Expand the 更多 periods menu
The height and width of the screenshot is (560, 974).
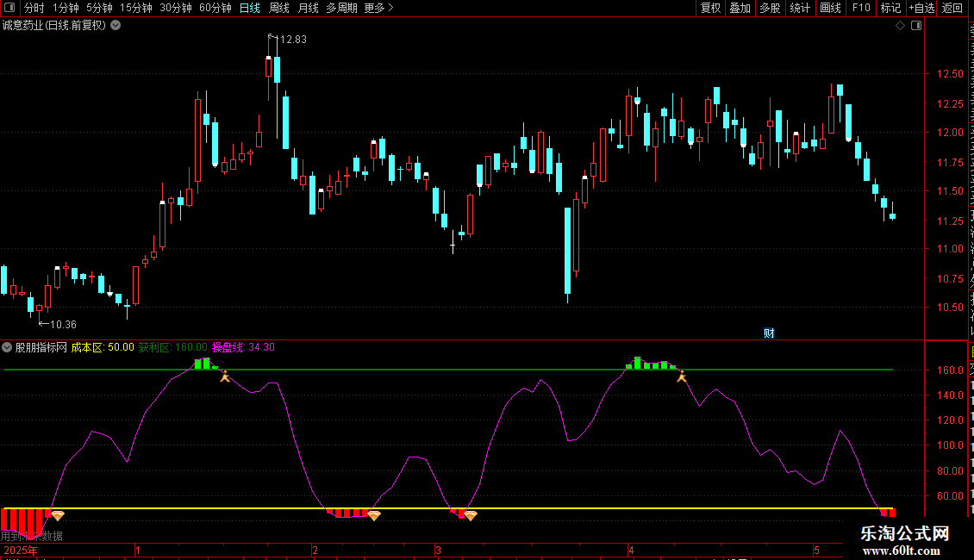click(378, 8)
